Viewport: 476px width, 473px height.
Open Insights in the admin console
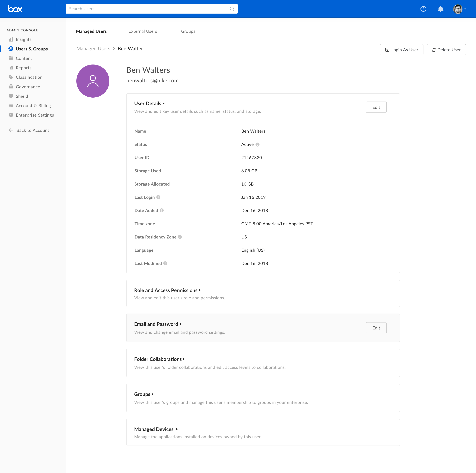[24, 39]
